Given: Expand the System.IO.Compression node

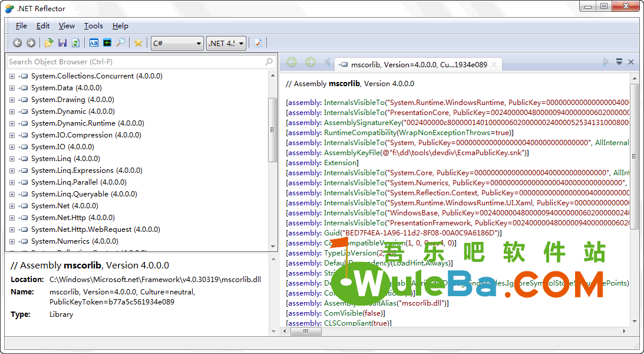Looking at the screenshot, I should 12,135.
